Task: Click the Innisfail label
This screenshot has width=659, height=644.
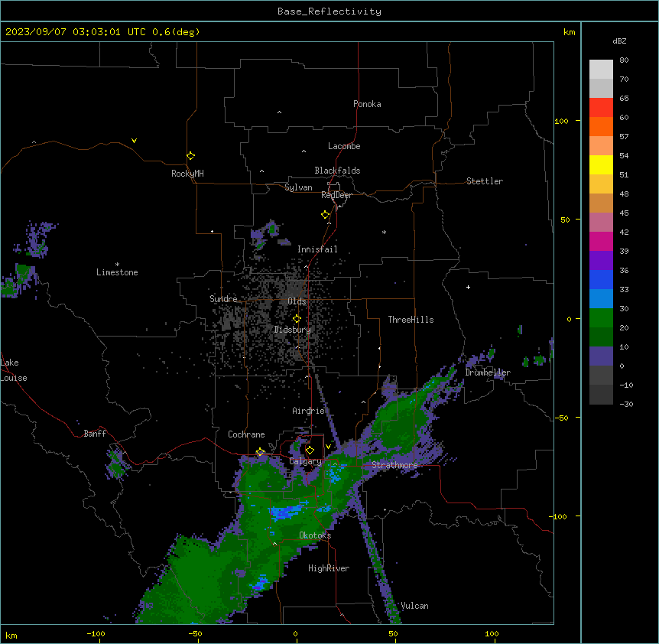Action: tap(317, 249)
